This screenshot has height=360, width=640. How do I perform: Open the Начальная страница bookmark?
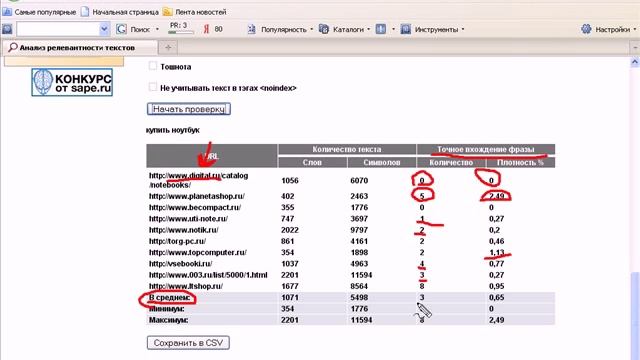tap(120, 12)
